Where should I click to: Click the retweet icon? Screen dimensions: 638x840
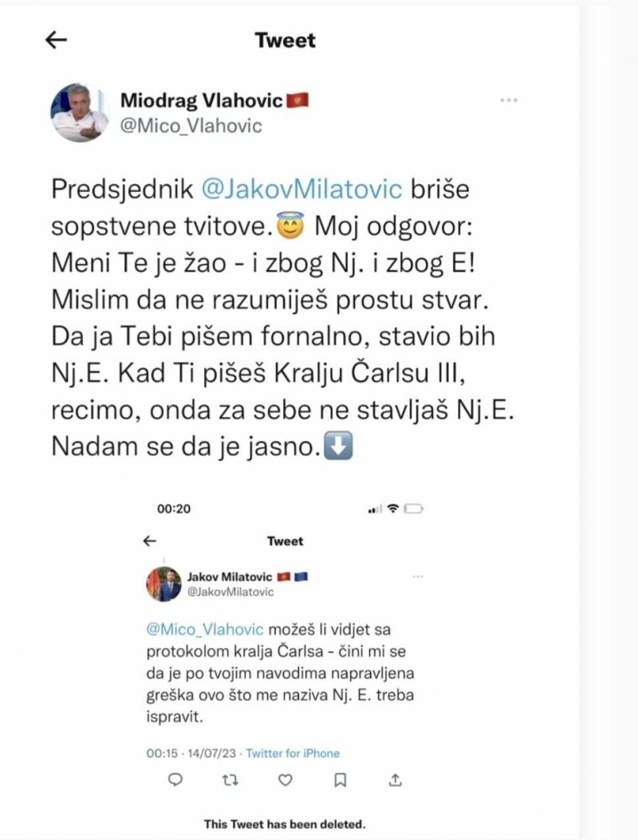[x=230, y=780]
